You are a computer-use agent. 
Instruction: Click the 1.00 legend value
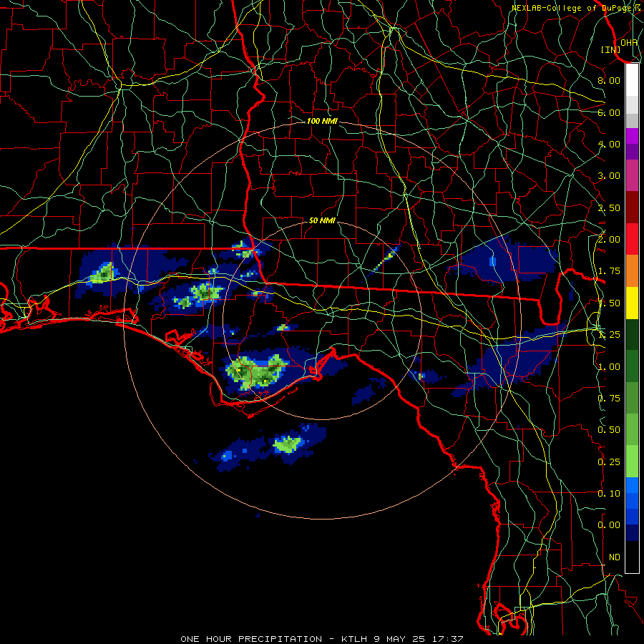click(609, 367)
